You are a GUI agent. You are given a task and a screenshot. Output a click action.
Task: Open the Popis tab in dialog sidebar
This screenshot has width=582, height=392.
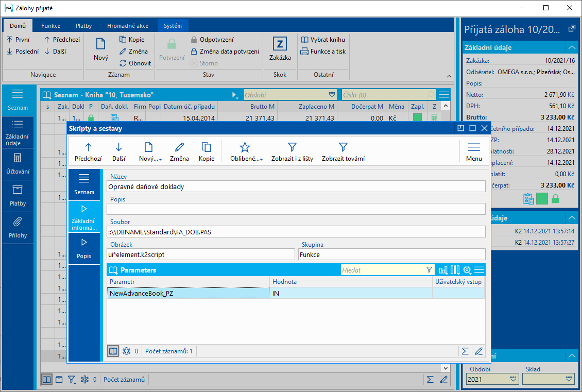click(84, 248)
